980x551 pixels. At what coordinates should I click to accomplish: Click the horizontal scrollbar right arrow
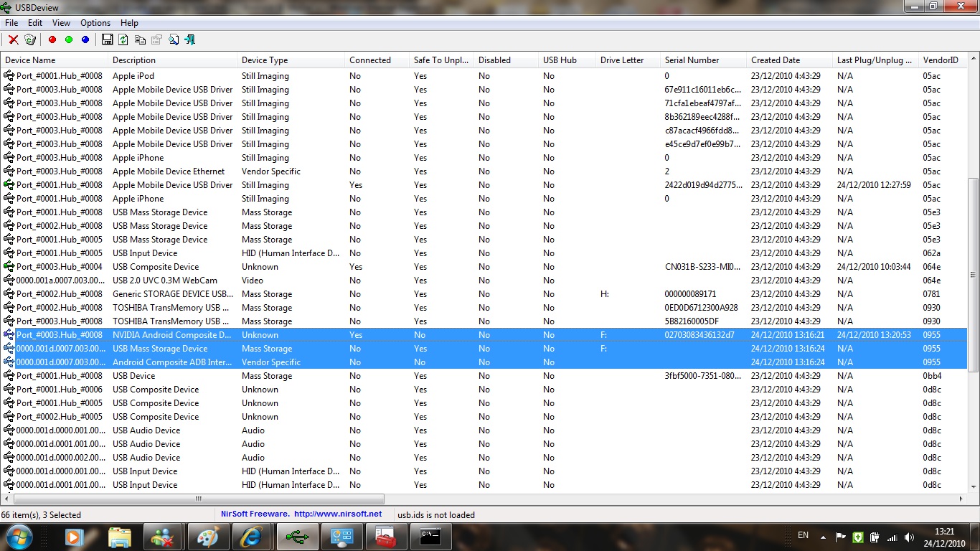(962, 499)
